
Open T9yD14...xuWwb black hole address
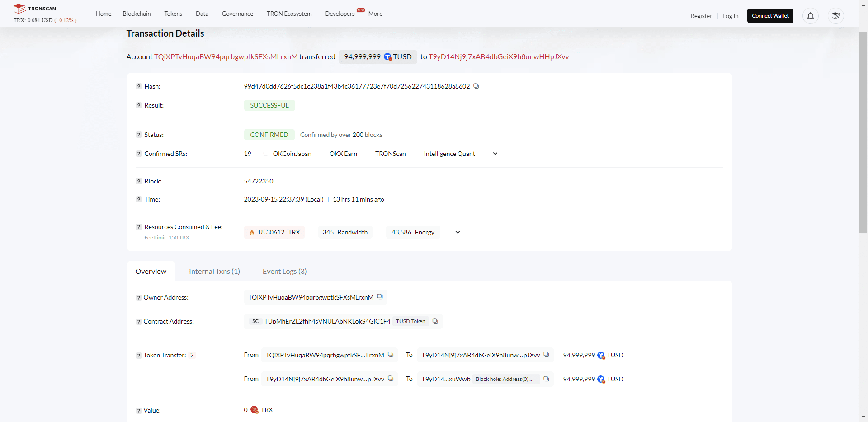pos(446,379)
